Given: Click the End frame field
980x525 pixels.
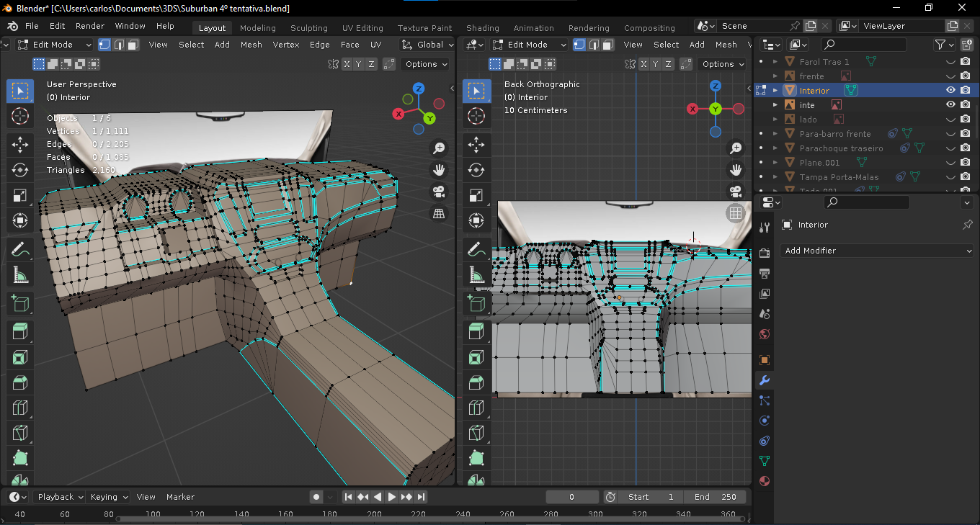Looking at the screenshot, I should click(716, 497).
